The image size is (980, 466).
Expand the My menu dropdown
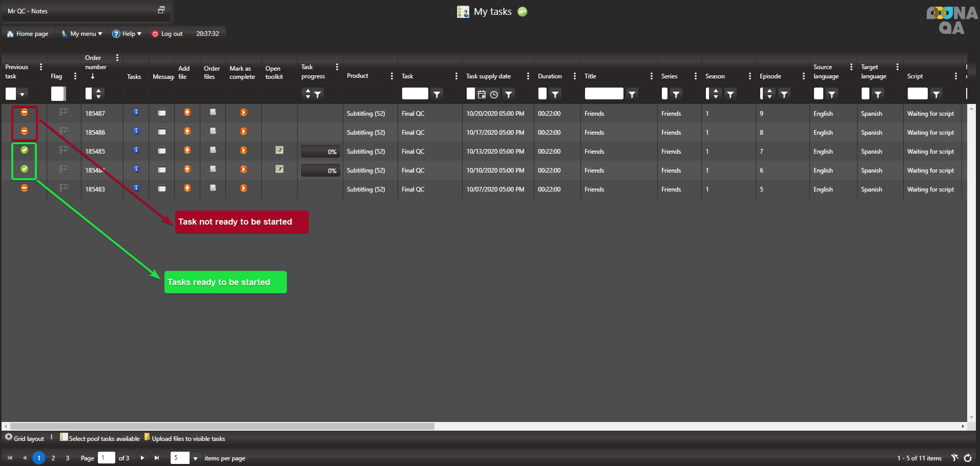click(82, 34)
